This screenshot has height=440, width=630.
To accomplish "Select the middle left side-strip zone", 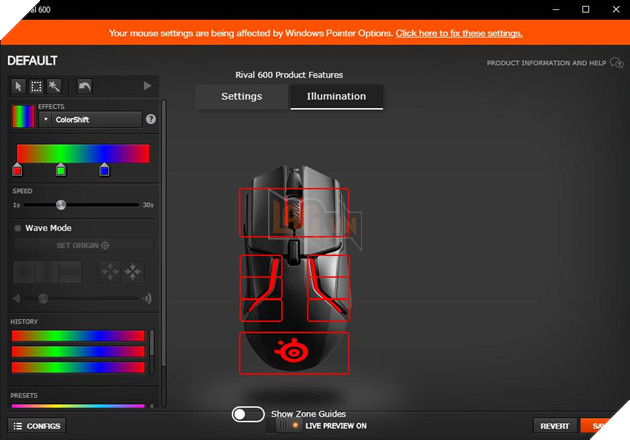I will pos(261,288).
